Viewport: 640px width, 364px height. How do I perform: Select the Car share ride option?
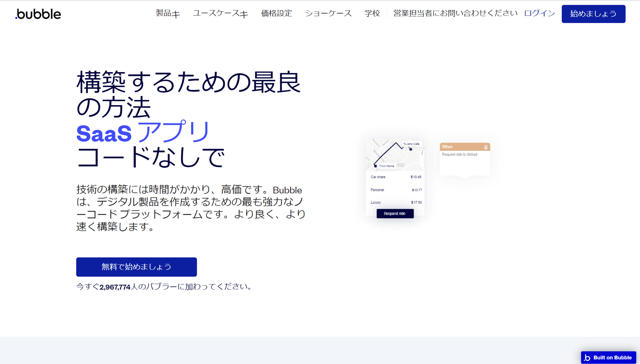tap(395, 177)
